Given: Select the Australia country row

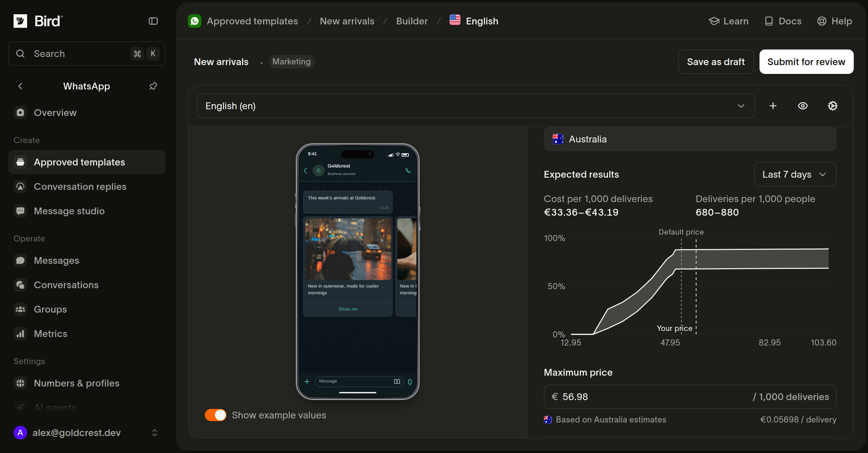Looking at the screenshot, I should 690,139.
